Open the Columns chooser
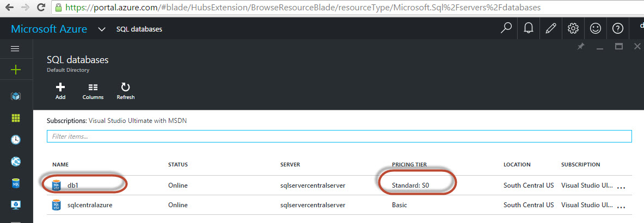Image resolution: width=644 pixels, height=223 pixels. pos(93,90)
